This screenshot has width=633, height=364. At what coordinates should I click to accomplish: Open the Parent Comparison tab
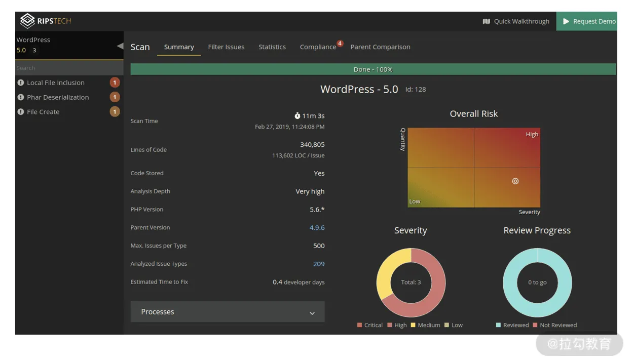click(x=381, y=47)
